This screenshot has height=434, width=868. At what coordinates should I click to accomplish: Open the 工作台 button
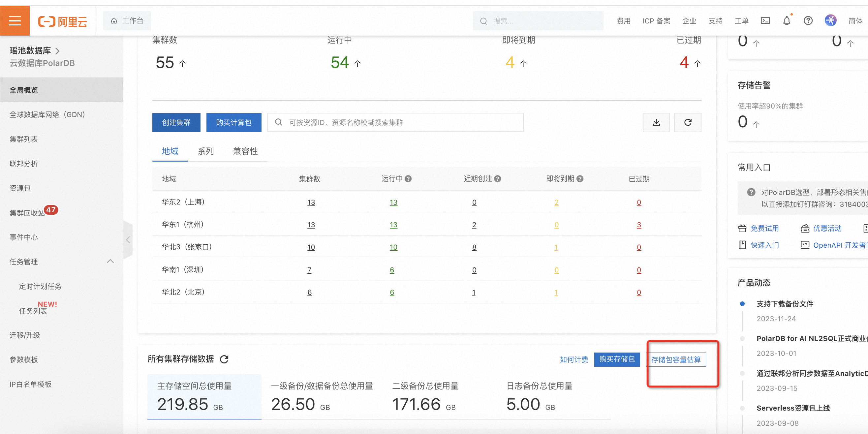coord(127,21)
